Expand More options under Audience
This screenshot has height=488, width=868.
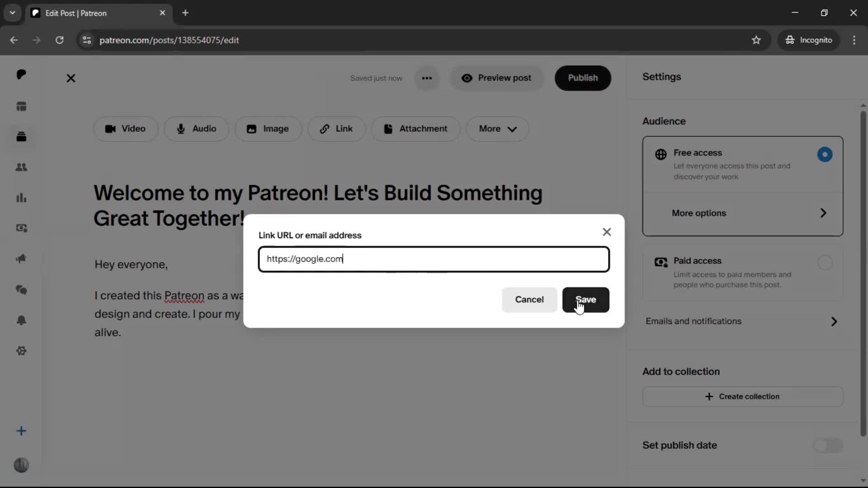(x=743, y=213)
